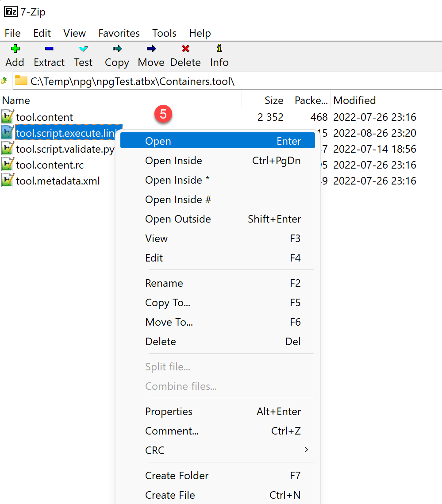This screenshot has width=442, height=504.
Task: Open the Help menu
Action: 200,33
